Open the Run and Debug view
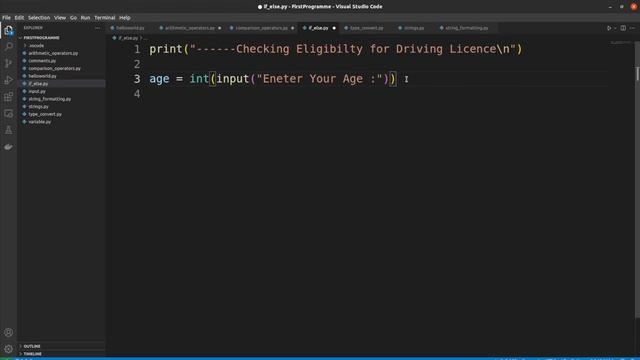This screenshot has height=360, width=640. (x=8, y=80)
